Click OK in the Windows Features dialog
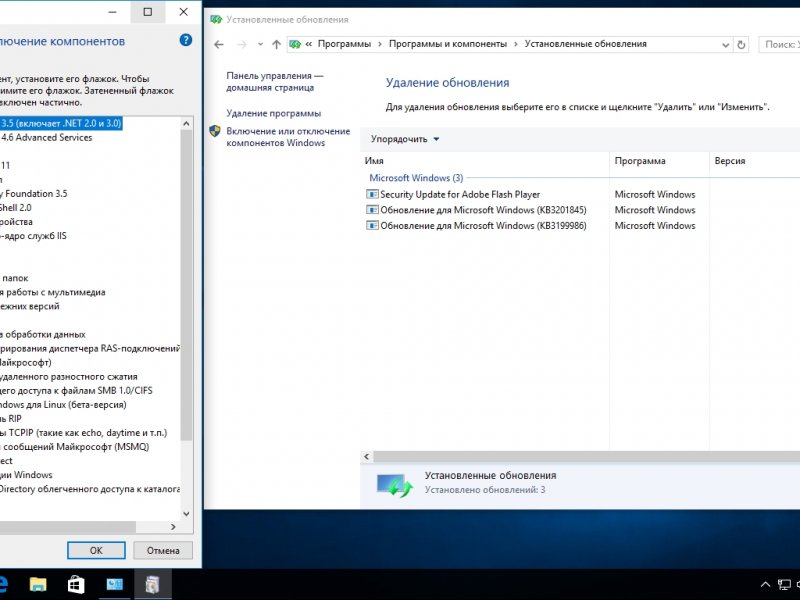Viewport: 800px width, 600px height. pyautogui.click(x=96, y=551)
